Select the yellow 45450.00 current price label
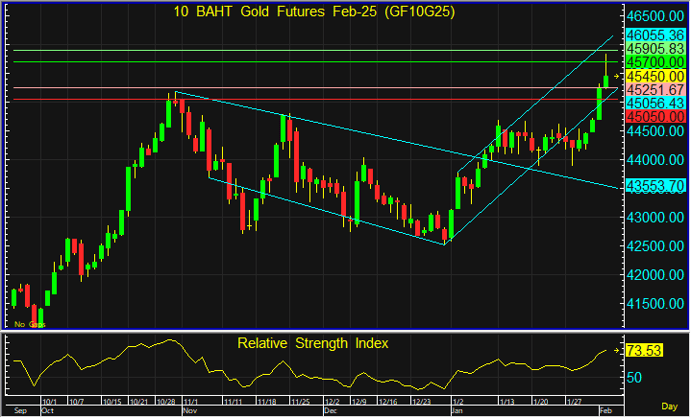 [x=654, y=76]
